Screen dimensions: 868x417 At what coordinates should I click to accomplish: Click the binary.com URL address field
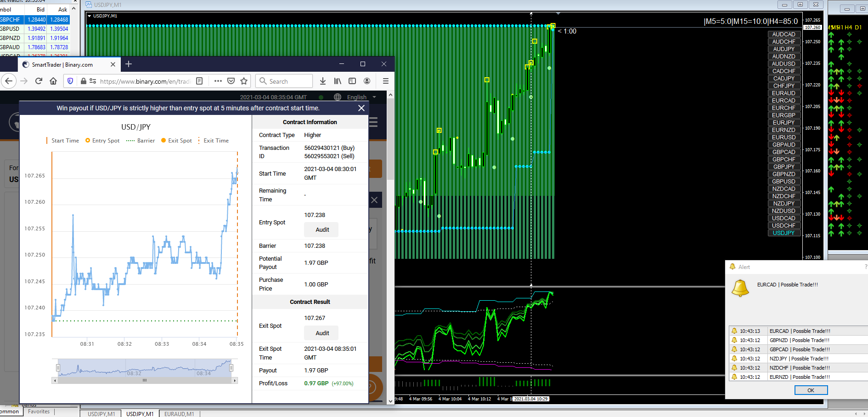145,81
